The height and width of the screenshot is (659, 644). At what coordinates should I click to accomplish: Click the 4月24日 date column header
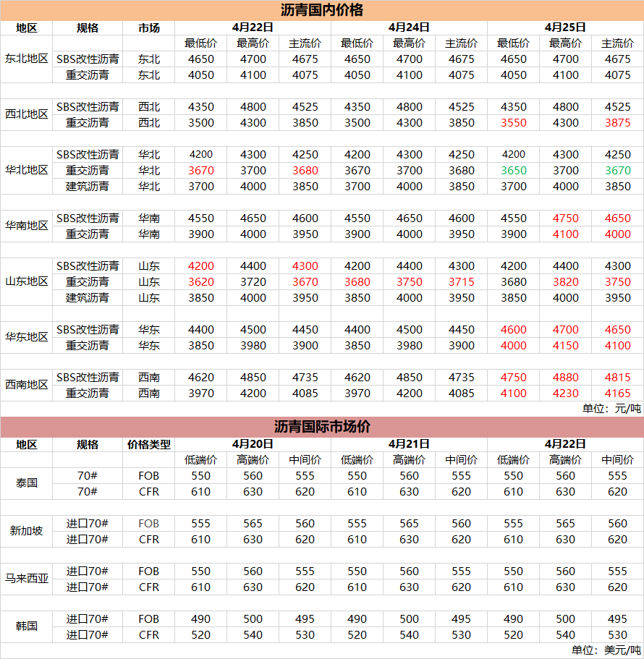[x=409, y=27]
